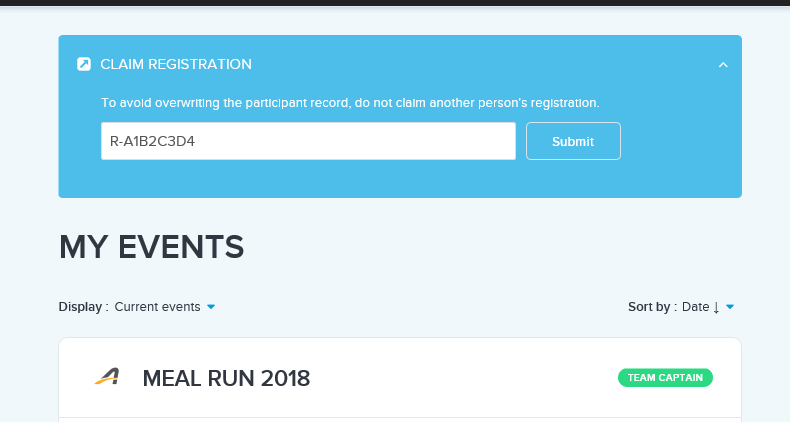Open the Current events display dropdown
790x422 pixels.
(x=157, y=307)
